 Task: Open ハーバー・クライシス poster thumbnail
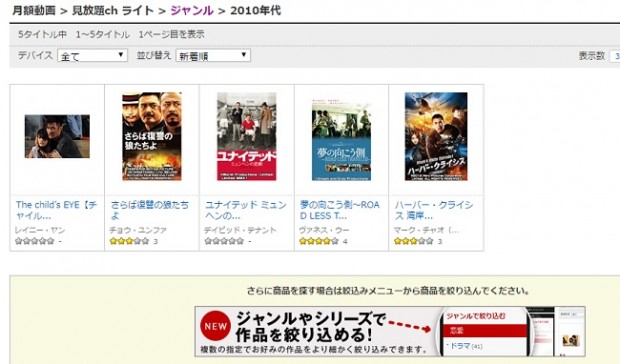436,136
